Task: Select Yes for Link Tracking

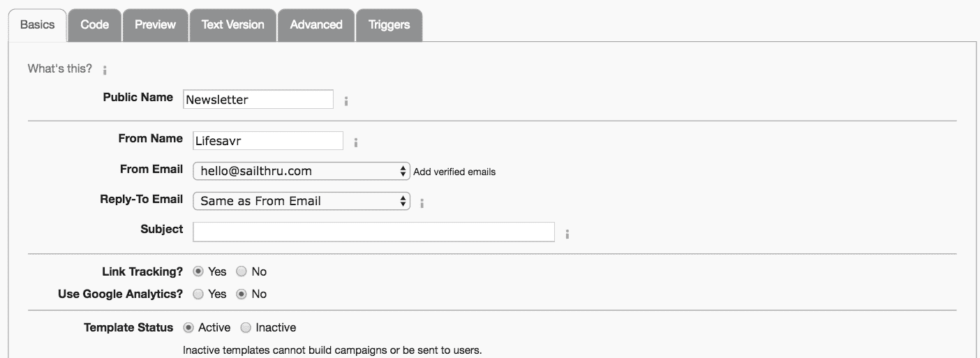Action: point(198,271)
